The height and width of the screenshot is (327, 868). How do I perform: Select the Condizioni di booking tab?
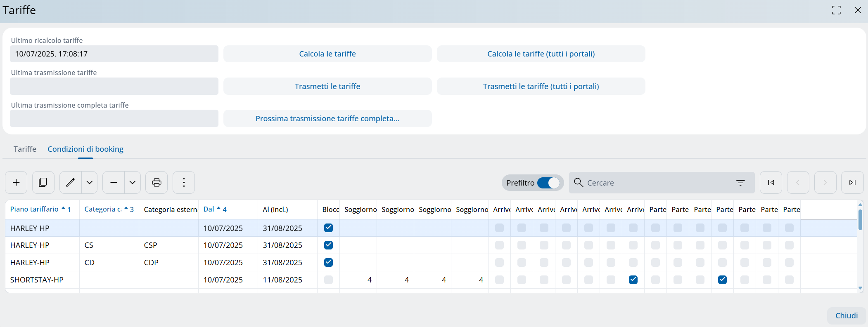85,149
